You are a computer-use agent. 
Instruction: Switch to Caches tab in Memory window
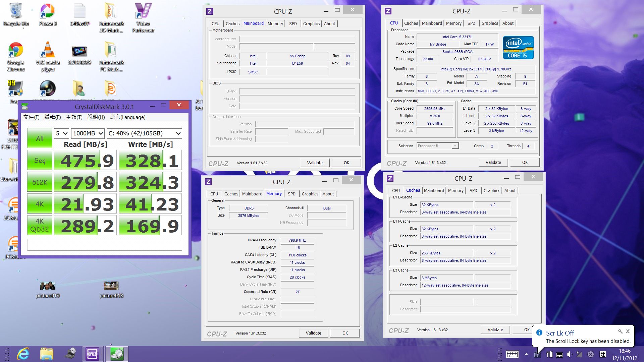[231, 194]
